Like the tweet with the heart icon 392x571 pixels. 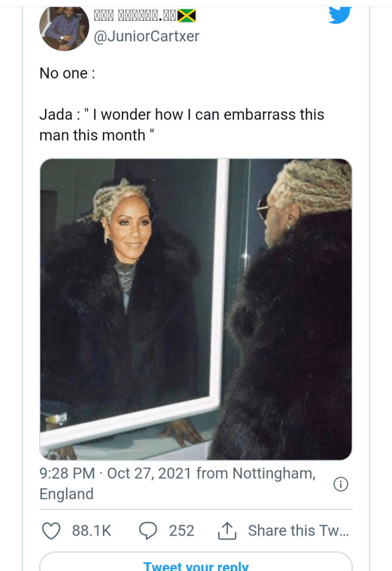52,531
